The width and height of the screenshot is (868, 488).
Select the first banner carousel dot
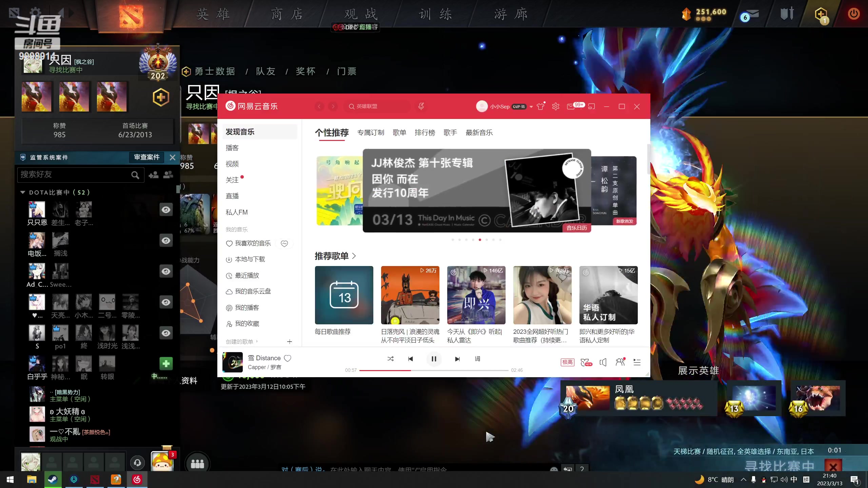tap(453, 240)
